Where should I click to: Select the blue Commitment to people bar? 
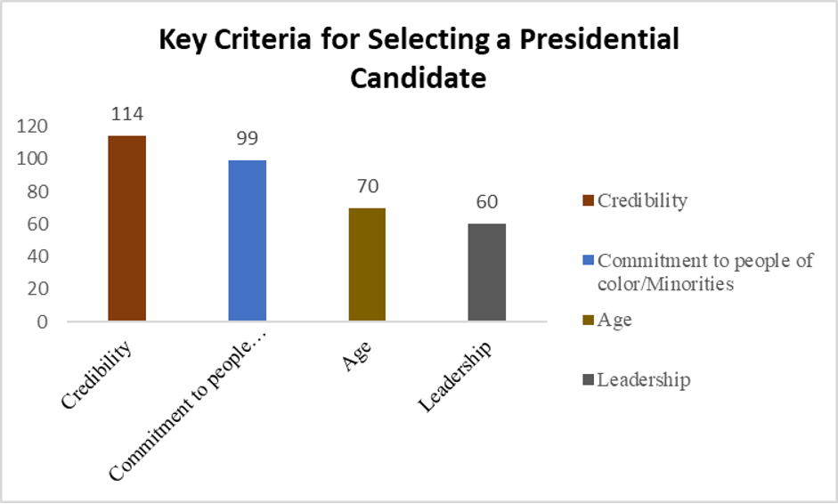coord(247,240)
